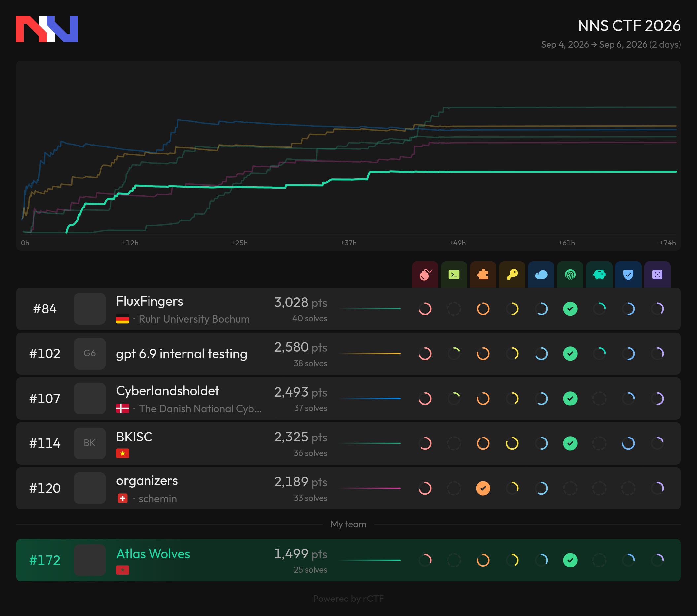Click the key (crypto) category icon
Screen dimensions: 697x616
[x=512, y=275]
